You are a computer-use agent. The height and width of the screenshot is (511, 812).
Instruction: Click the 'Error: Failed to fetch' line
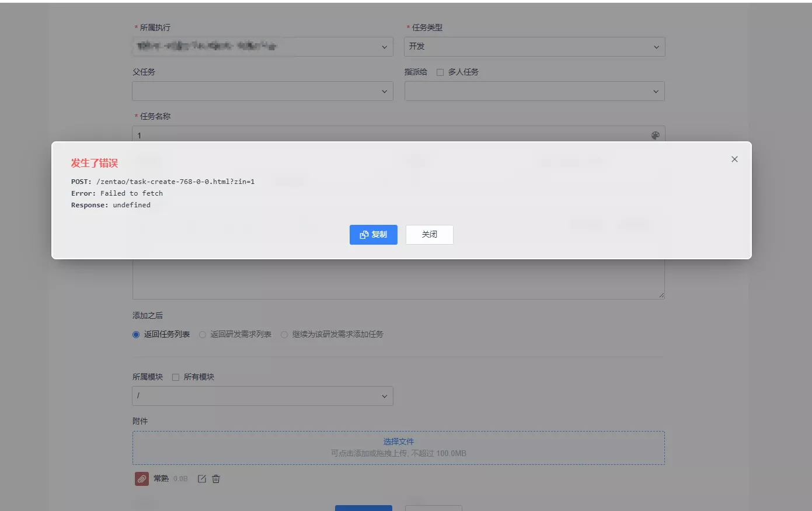[117, 193]
